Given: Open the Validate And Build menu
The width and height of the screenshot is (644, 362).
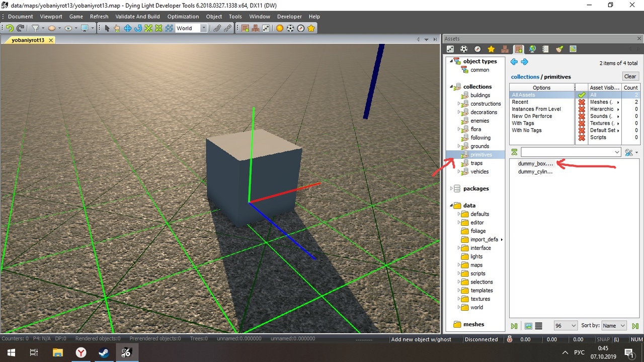Looking at the screenshot, I should tap(138, 17).
